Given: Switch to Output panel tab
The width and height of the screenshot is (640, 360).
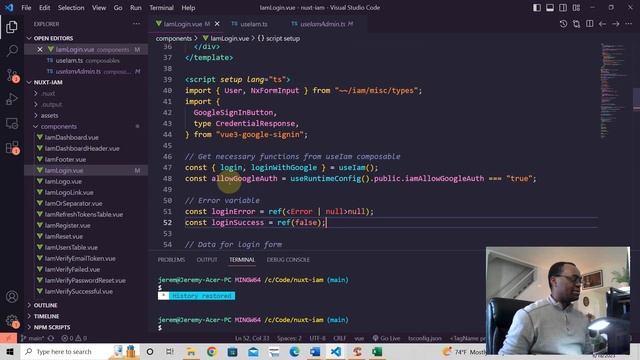Looking at the screenshot, I should click(207, 260).
